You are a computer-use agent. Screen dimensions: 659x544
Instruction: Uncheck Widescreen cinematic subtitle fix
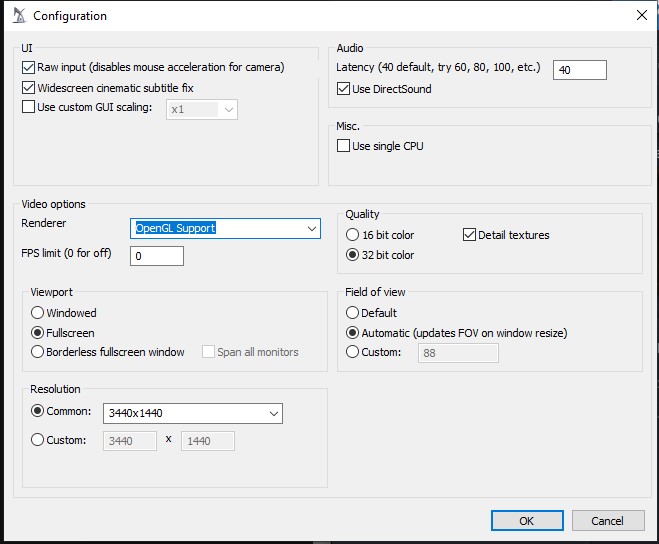point(28,88)
